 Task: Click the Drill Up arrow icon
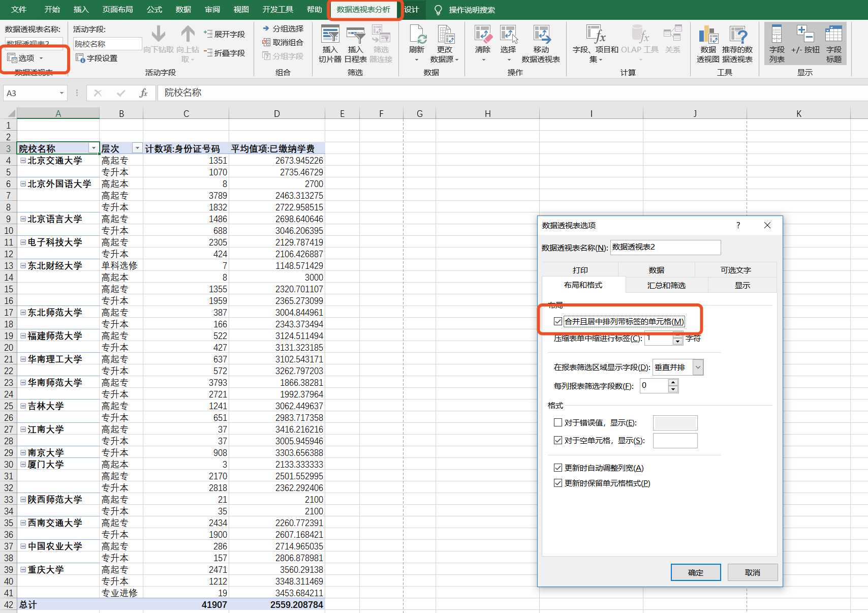(x=188, y=34)
